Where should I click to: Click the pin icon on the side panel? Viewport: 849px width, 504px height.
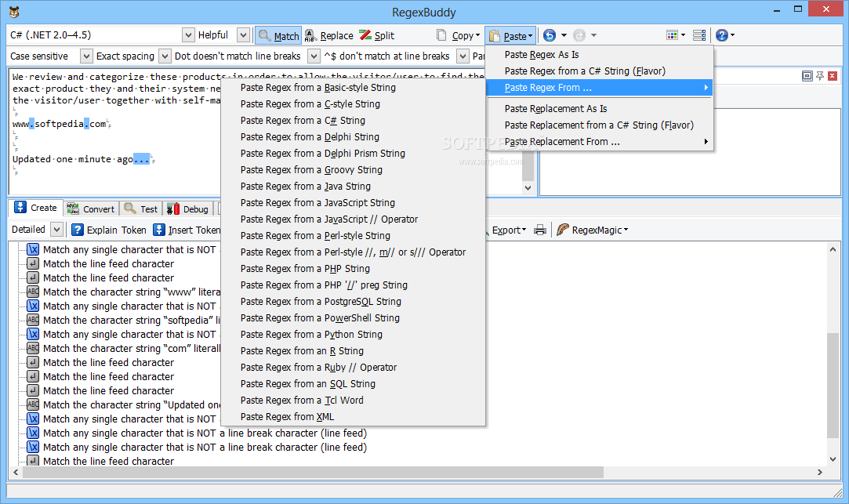820,76
